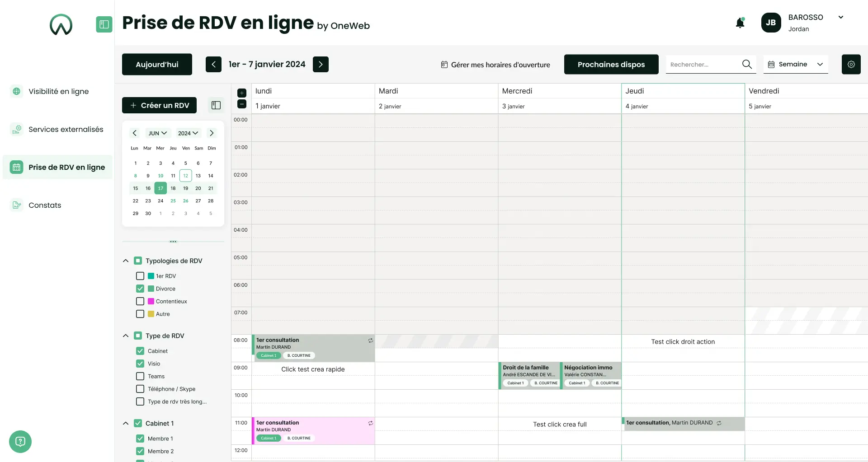
Task: Open the settings gear icon
Action: 851,64
